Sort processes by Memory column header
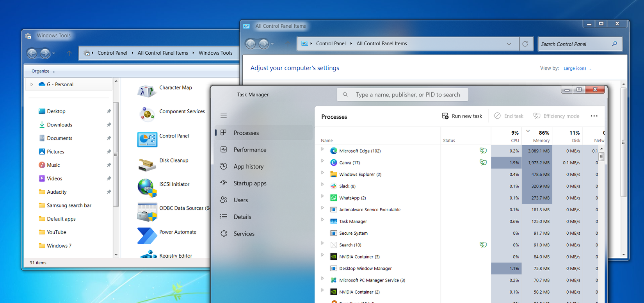 (537, 136)
